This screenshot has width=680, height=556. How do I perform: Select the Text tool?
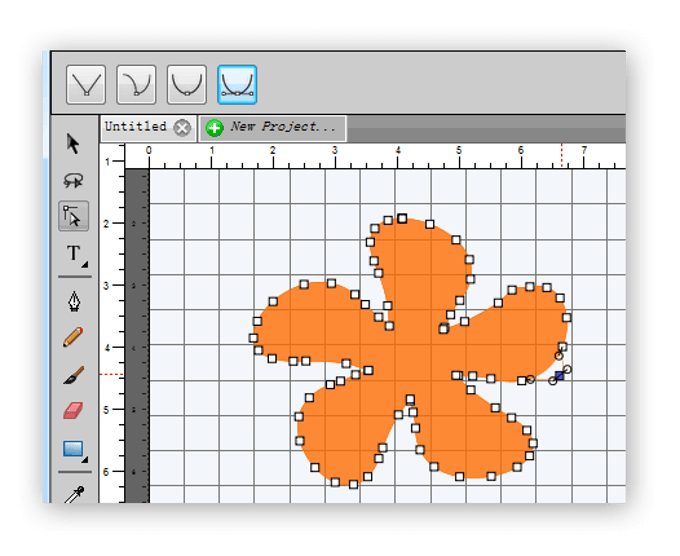[x=72, y=253]
